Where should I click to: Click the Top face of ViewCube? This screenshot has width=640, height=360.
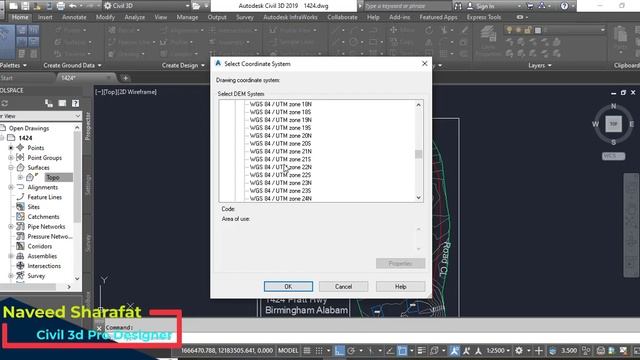[x=613, y=124]
